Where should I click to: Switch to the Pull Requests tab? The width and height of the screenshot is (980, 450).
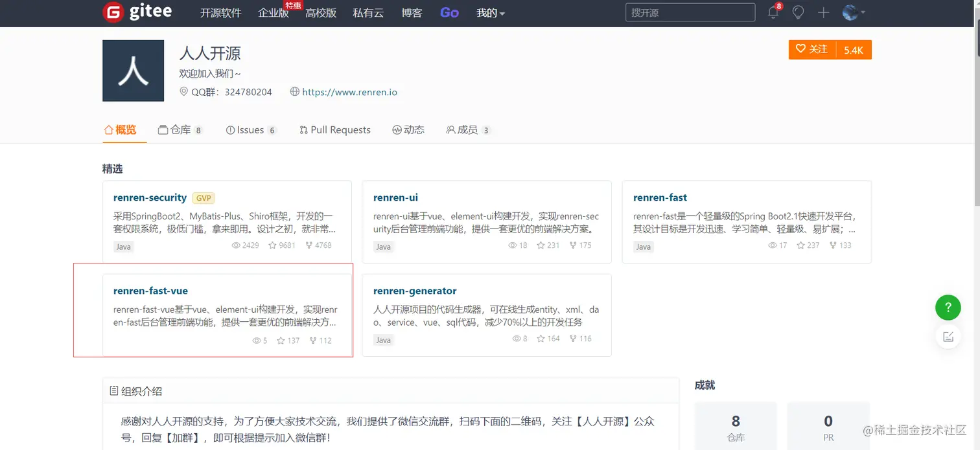click(334, 129)
